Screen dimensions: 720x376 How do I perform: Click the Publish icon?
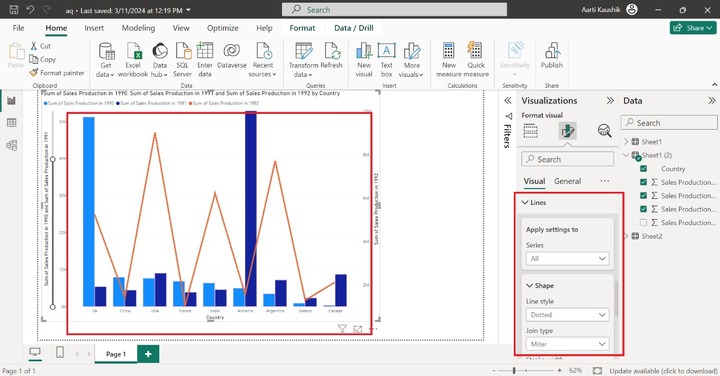552,51
